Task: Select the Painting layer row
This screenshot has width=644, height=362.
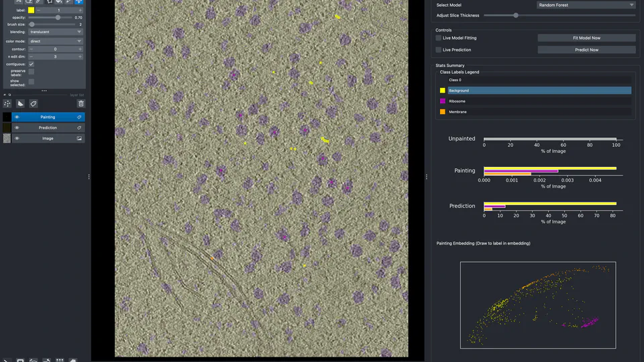Action: click(48, 117)
